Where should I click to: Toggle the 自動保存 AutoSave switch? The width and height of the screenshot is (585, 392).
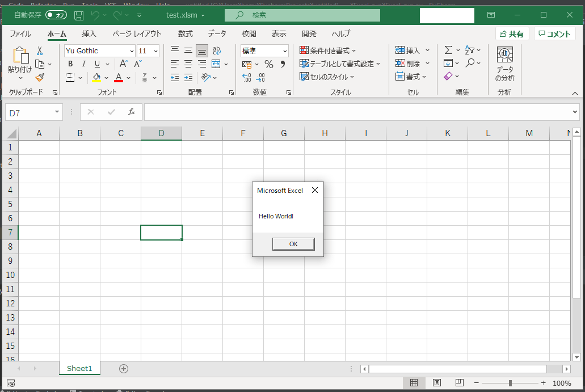(x=56, y=15)
